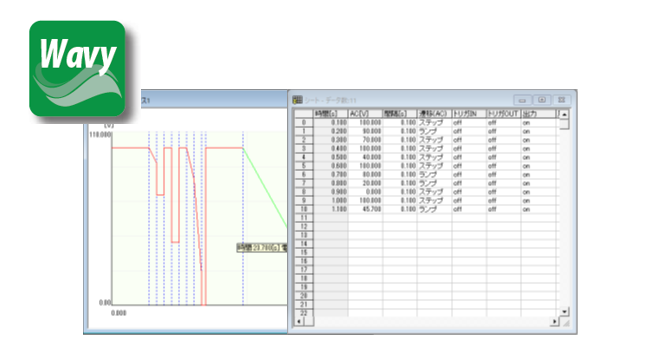Maximize the sheet data window
Viewport: 657px width, 362px height.
(x=542, y=100)
